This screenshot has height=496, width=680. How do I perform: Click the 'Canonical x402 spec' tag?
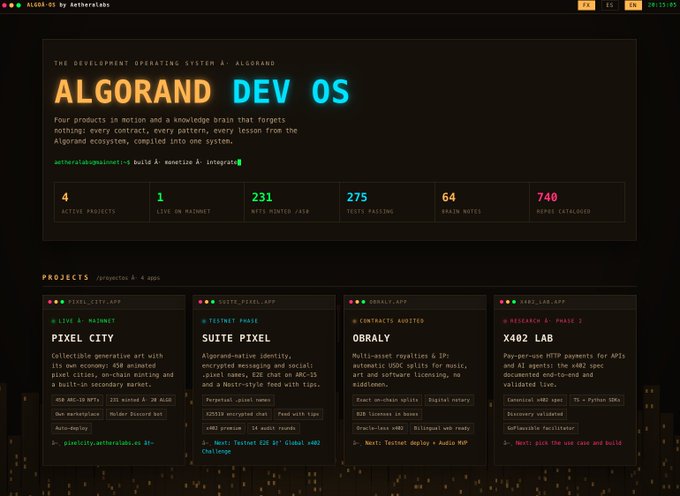coord(535,400)
